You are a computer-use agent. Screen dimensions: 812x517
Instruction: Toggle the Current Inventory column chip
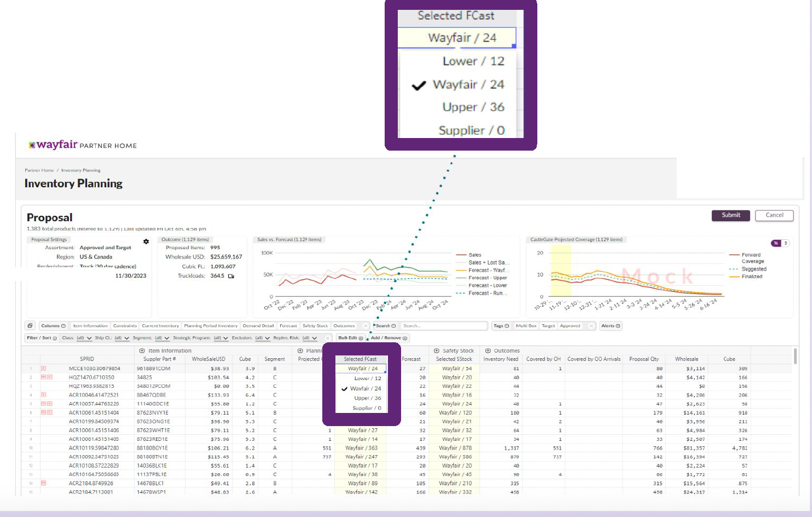coord(160,326)
